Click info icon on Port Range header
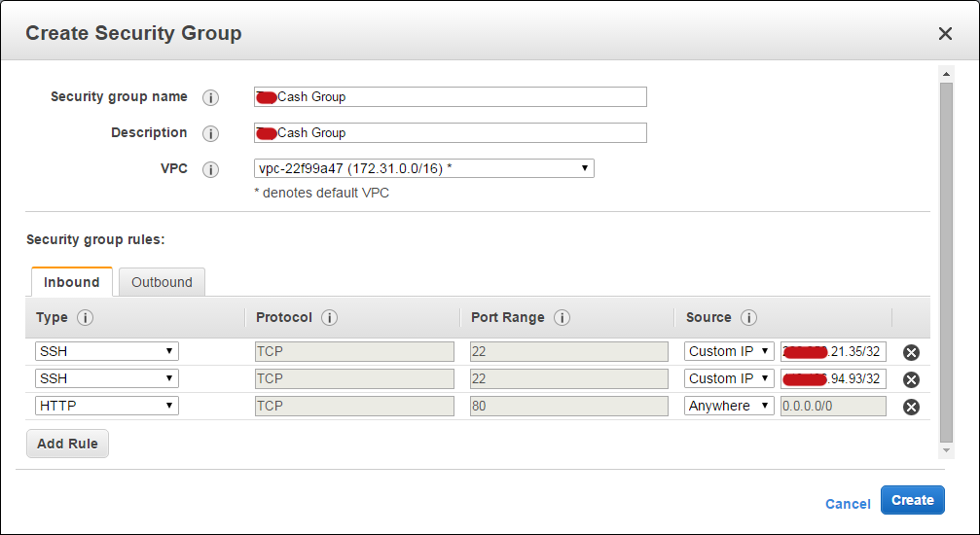Screen dimensions: 980x535 (562, 317)
